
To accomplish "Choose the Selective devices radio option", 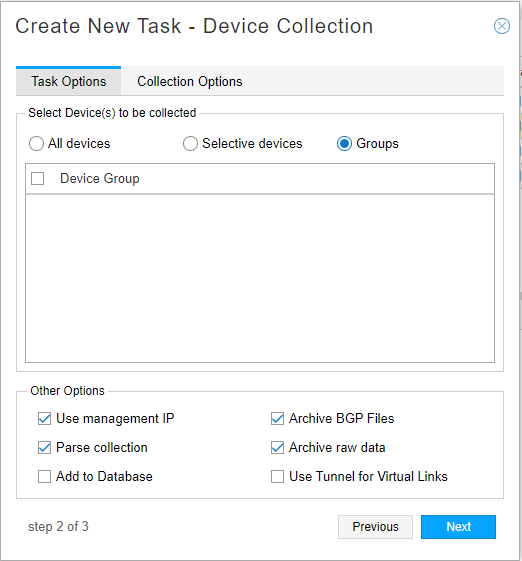I will pyautogui.click(x=190, y=144).
